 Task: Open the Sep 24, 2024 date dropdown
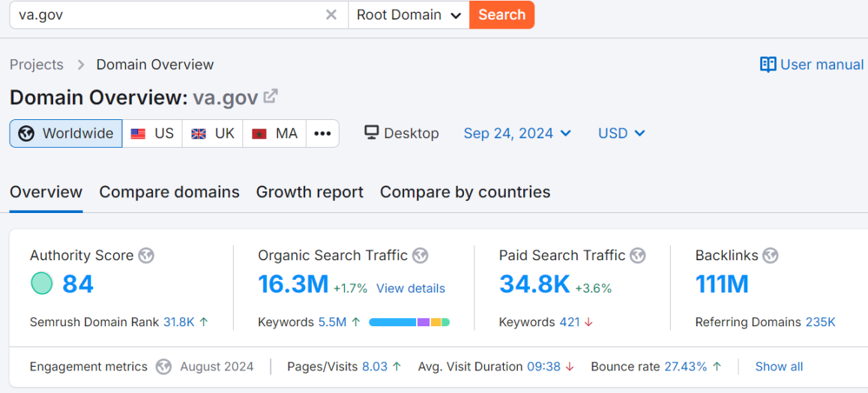pos(517,133)
